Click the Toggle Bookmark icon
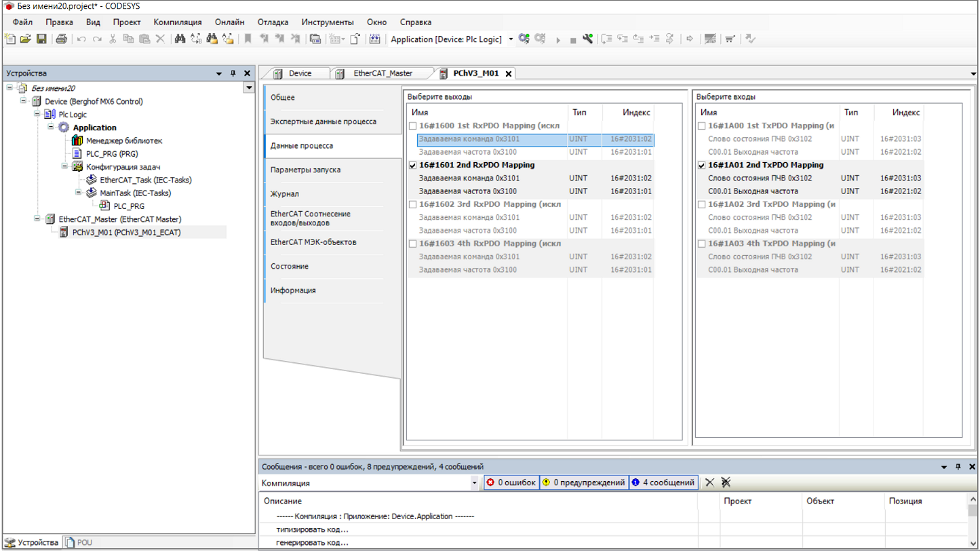980x551 pixels. [x=248, y=39]
